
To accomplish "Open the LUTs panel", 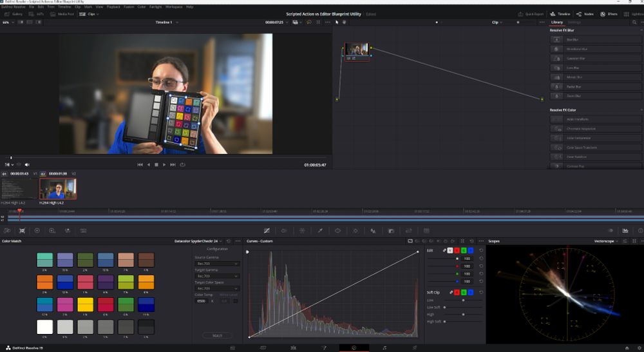I will [37, 14].
